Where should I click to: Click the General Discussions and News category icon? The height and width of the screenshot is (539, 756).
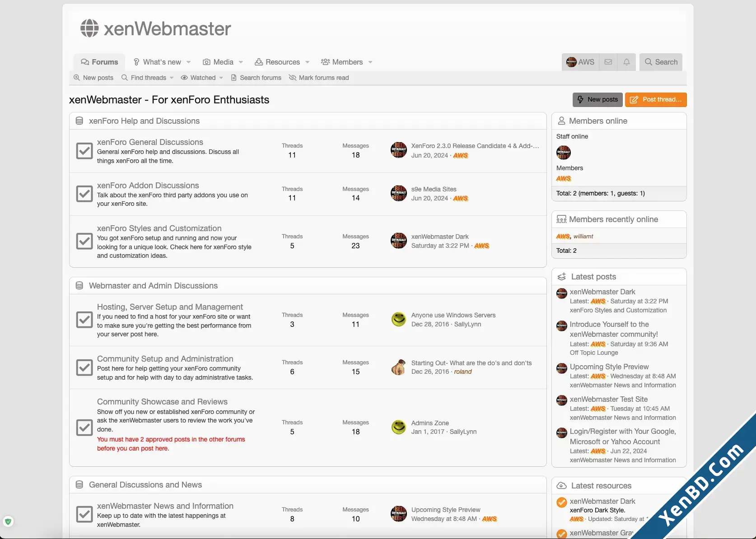point(79,485)
